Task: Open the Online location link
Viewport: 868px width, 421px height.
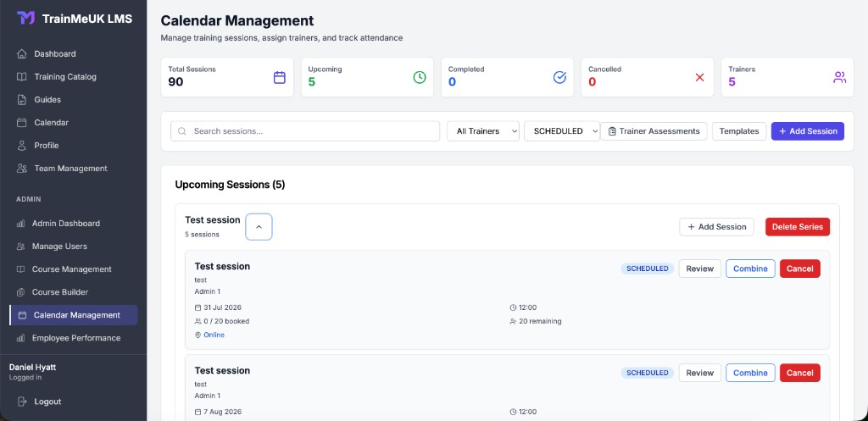Action: [214, 335]
